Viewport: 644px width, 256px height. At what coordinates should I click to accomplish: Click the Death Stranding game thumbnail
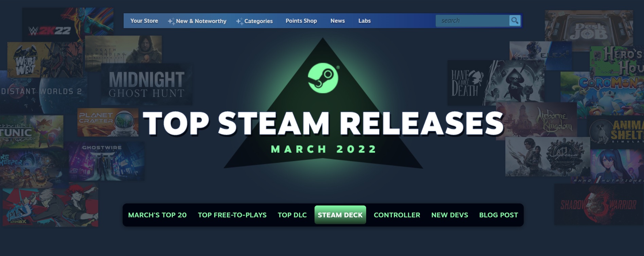click(x=123, y=49)
